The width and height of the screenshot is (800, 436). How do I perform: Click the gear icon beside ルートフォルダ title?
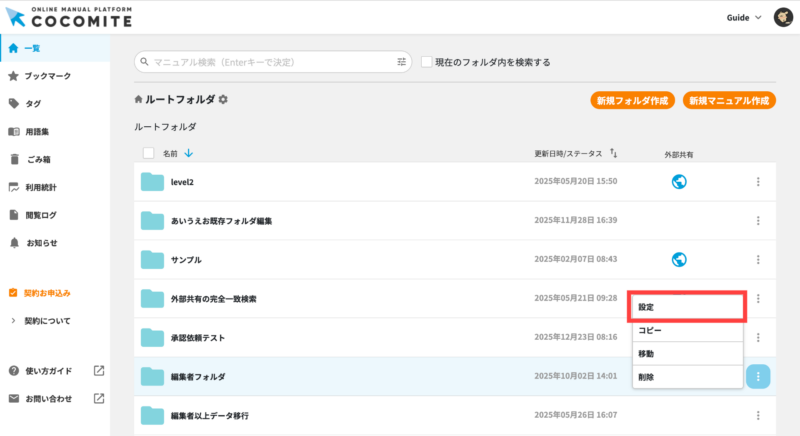[223, 100]
